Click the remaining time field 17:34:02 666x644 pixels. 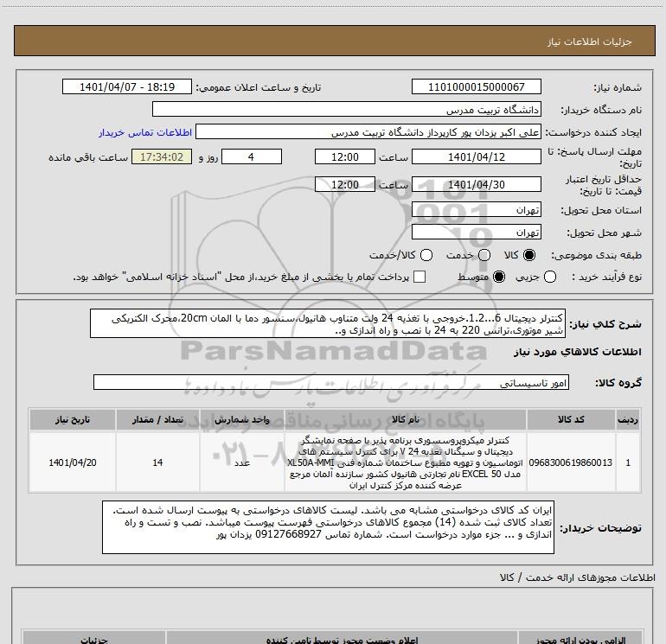click(x=162, y=156)
